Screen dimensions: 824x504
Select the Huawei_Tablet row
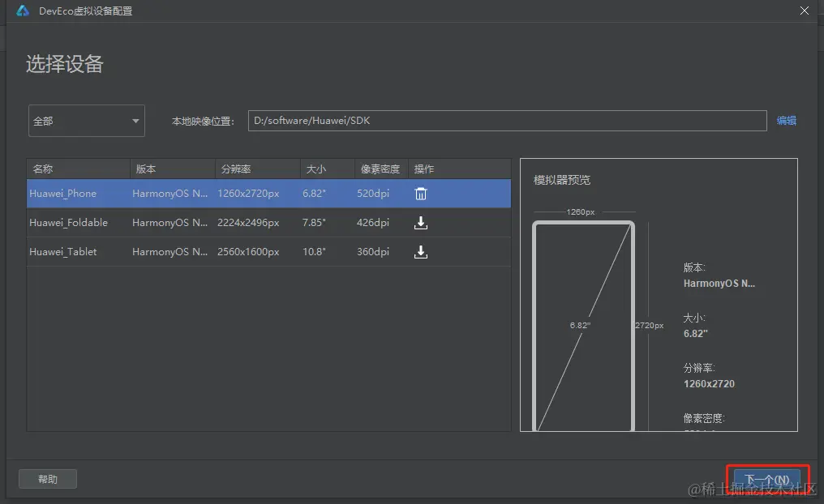(x=268, y=252)
